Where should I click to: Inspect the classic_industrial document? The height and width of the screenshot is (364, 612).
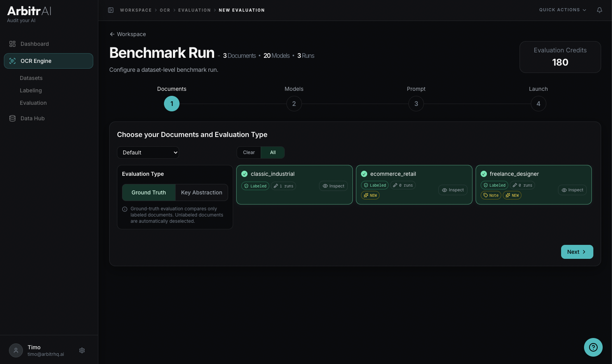click(x=333, y=186)
